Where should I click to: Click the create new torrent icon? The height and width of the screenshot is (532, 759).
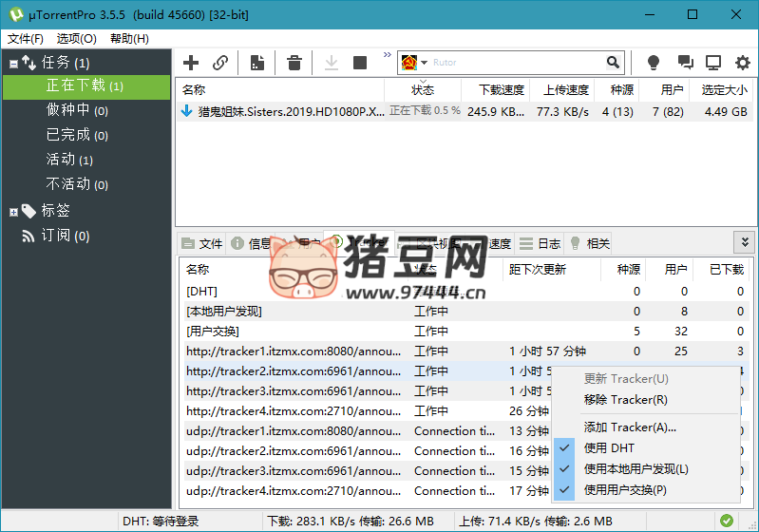click(x=256, y=63)
